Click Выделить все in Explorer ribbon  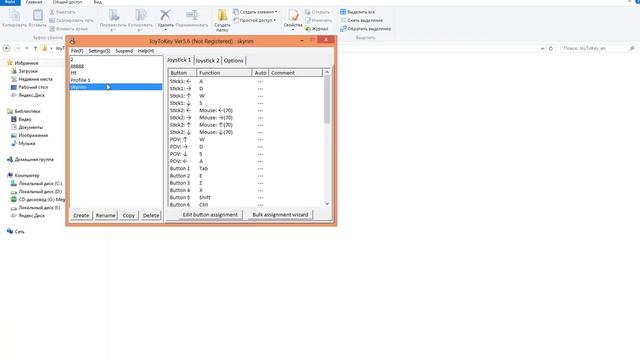357,12
